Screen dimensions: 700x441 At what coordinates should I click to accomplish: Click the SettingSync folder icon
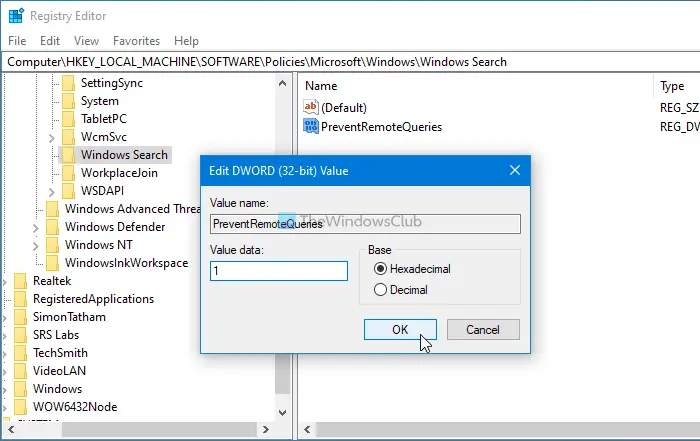[68, 83]
